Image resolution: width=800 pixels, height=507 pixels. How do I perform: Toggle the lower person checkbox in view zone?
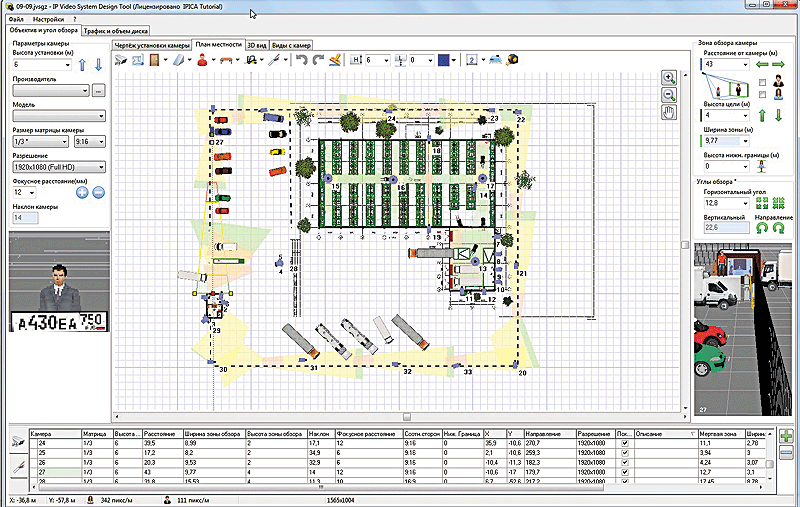[762, 95]
